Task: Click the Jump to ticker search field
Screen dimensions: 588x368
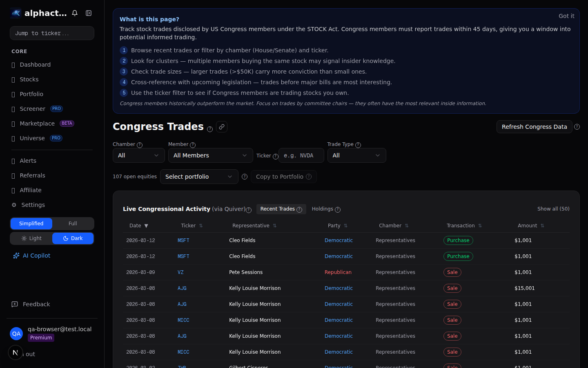Action: (52, 33)
